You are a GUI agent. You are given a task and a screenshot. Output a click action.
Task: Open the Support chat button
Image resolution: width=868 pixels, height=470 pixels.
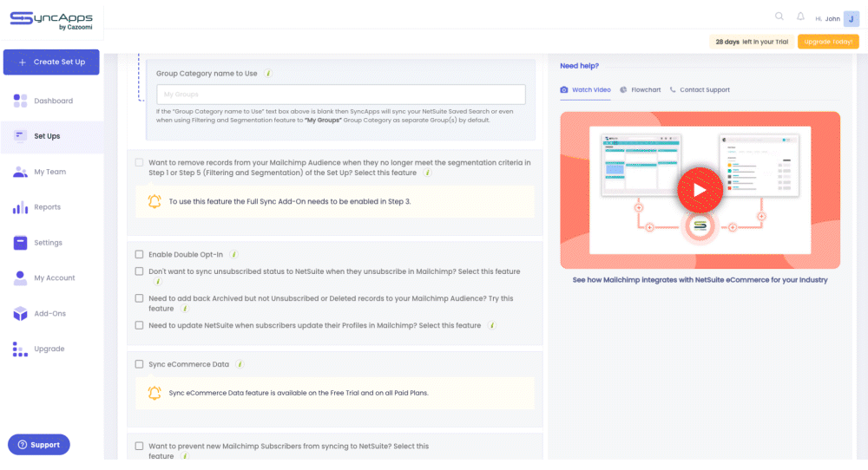[39, 445]
